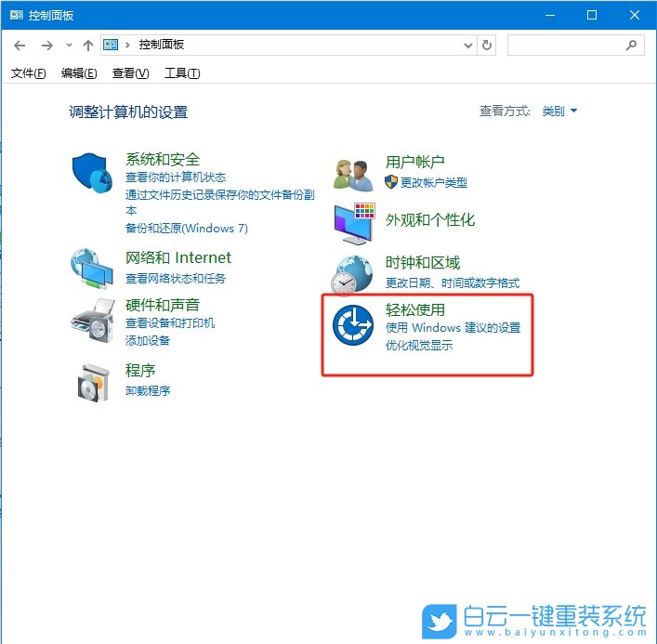Viewport: 657px width, 644px height.
Task: Close the 控制面板 window
Action: coord(635,15)
